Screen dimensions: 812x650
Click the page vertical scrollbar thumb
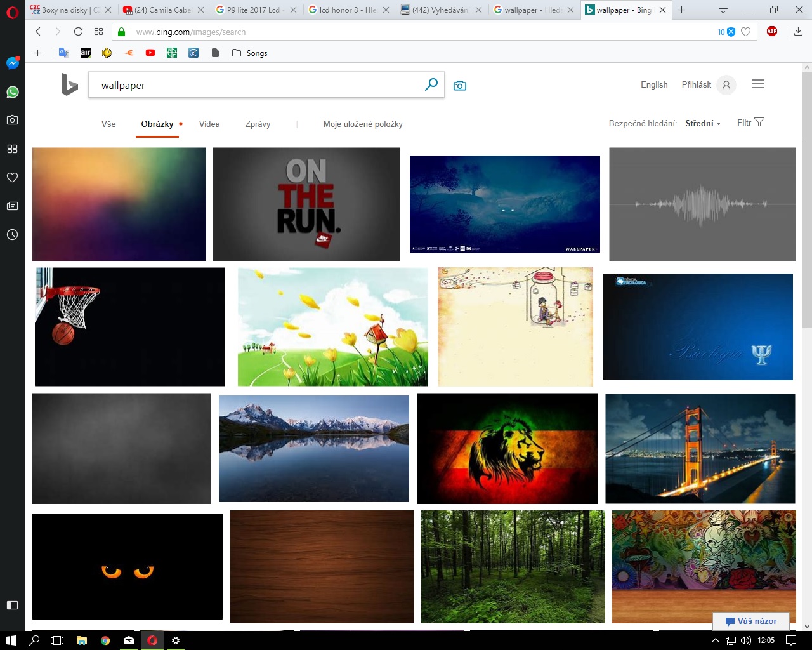(x=807, y=200)
